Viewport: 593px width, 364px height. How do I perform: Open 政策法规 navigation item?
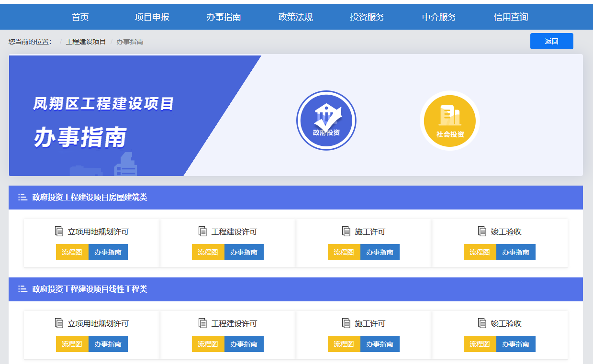pyautogui.click(x=296, y=17)
